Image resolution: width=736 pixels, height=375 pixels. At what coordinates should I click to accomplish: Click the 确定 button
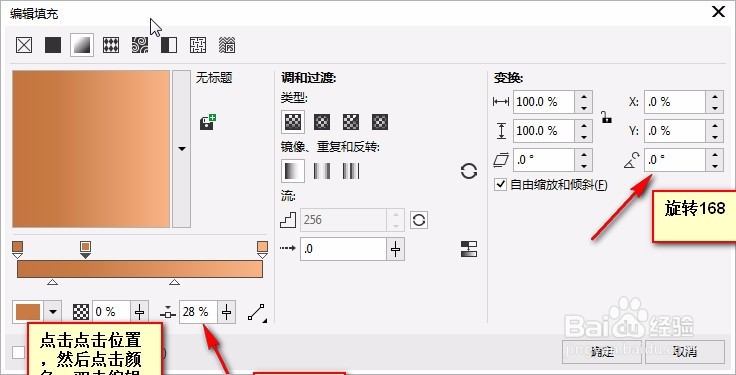point(602,352)
